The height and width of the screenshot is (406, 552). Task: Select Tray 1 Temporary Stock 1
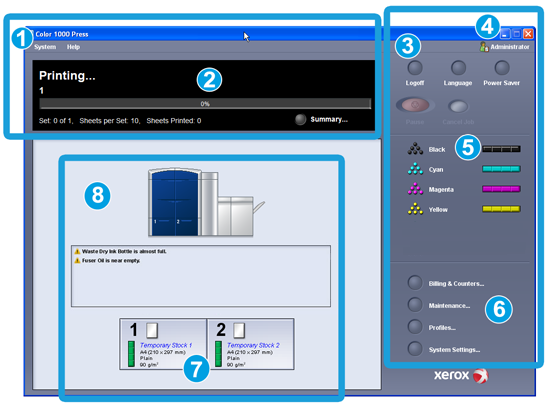pos(163,344)
